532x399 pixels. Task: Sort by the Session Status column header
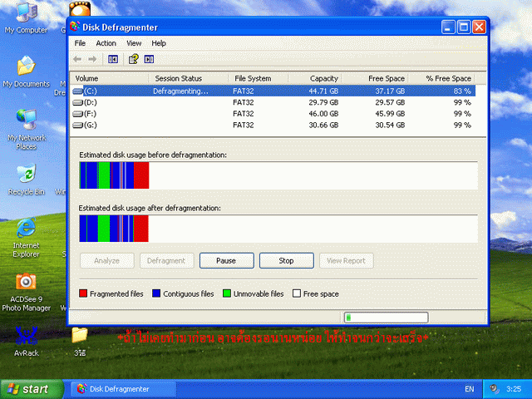click(x=189, y=78)
